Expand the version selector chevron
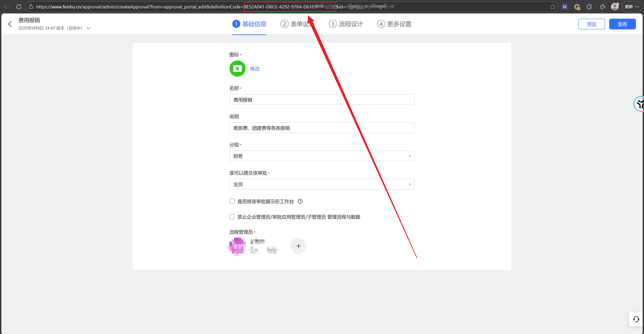Screen dimensions: 644x334 pos(88,28)
